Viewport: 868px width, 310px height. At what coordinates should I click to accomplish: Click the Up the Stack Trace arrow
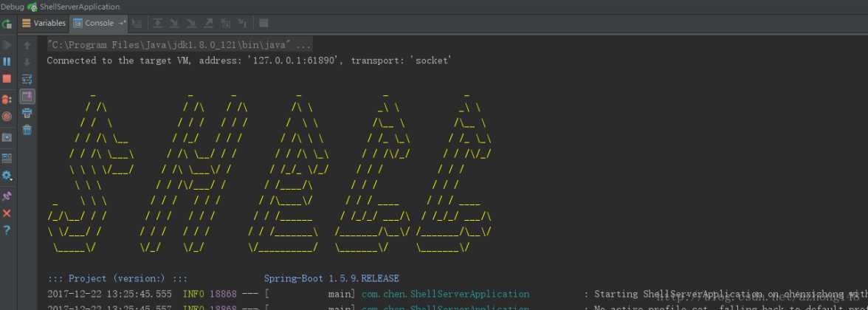(27, 46)
